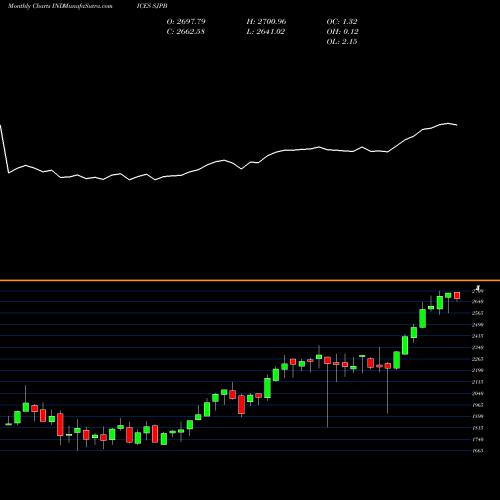Click the 2049 price axis label
This screenshot has width=500, height=500.
[478, 393]
